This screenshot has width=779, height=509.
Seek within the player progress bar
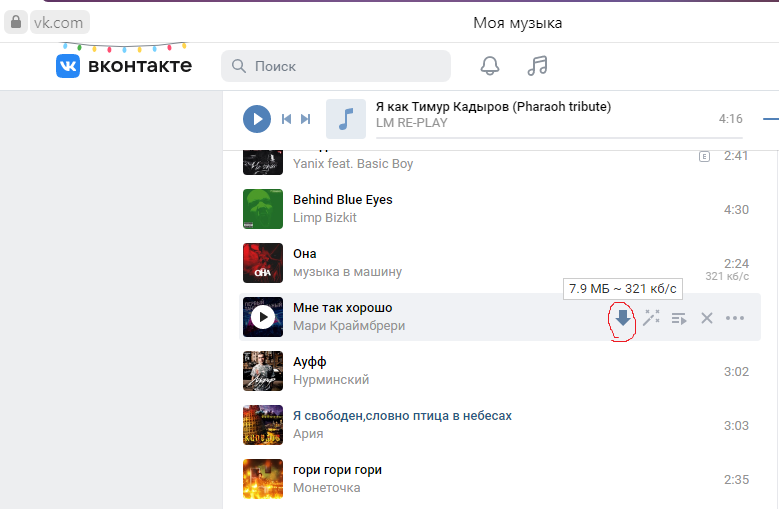click(559, 138)
